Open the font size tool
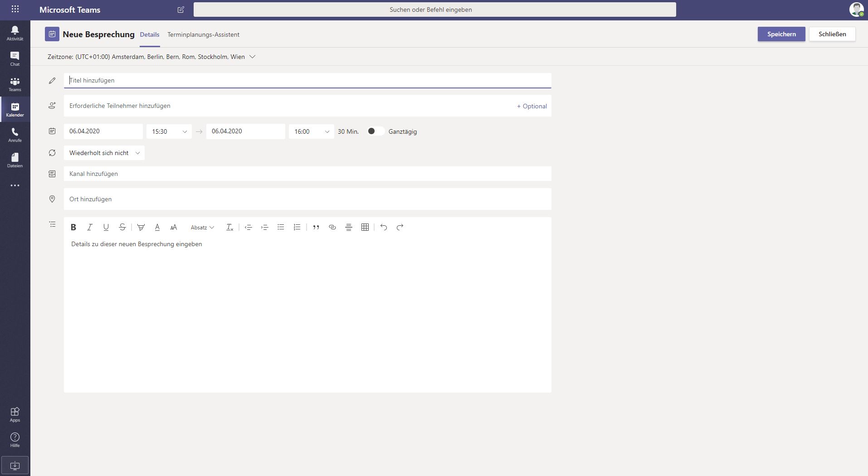 coord(174,227)
